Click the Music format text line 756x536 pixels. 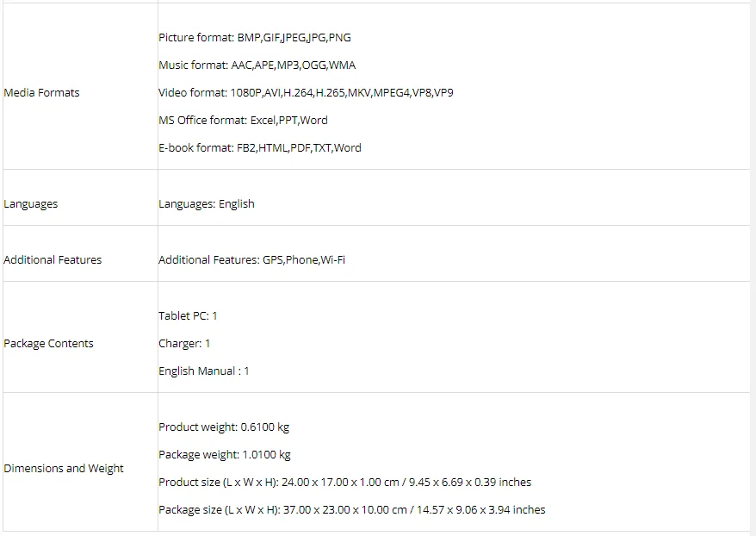[257, 65]
